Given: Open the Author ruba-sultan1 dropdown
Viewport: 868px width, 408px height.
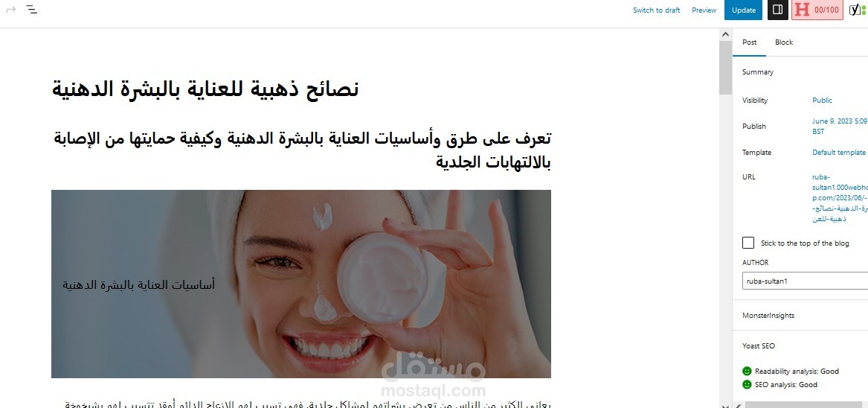Looking at the screenshot, I should point(805,281).
